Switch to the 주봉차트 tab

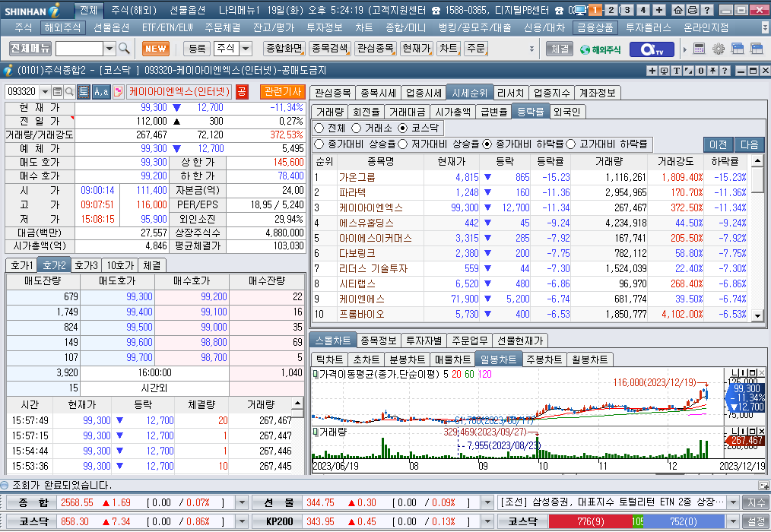coord(544,359)
